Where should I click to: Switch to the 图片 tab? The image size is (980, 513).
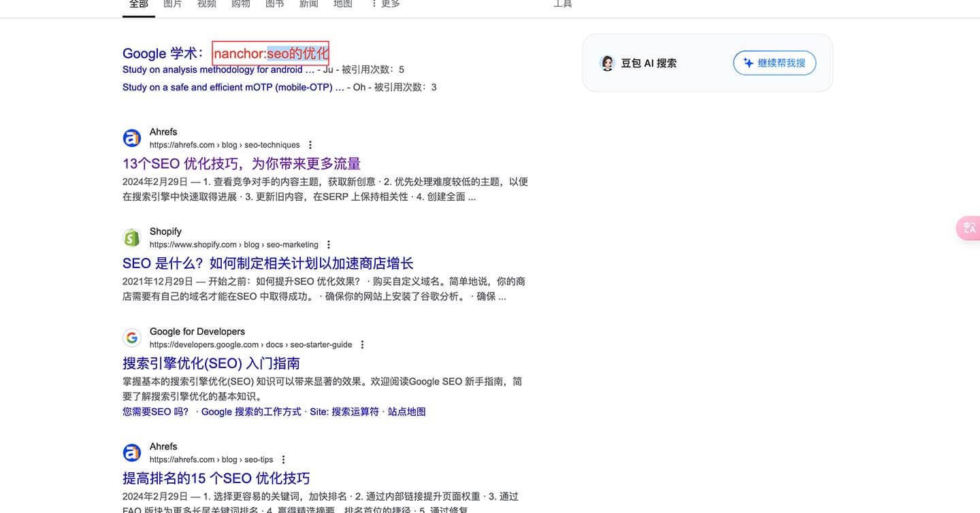click(173, 4)
